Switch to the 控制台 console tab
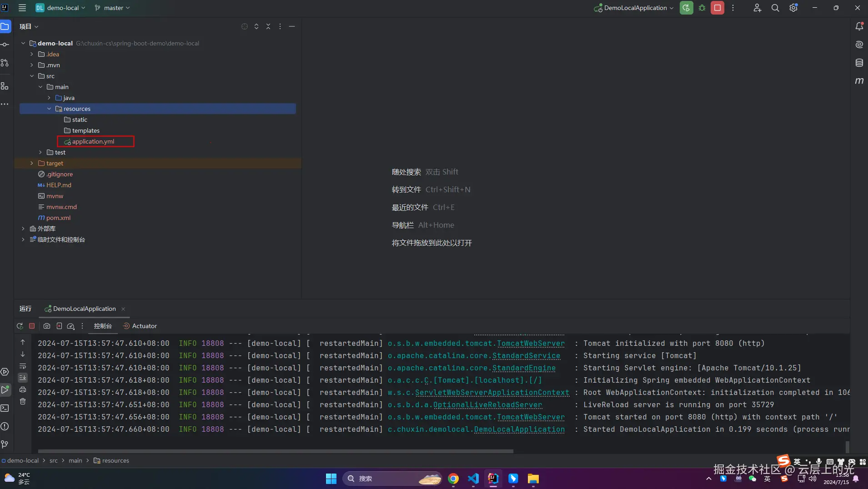The height and width of the screenshot is (489, 868). coord(103,326)
